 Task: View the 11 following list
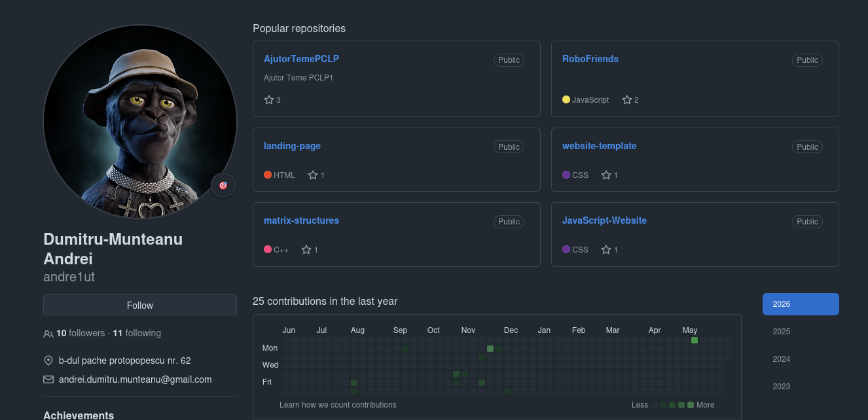(137, 333)
